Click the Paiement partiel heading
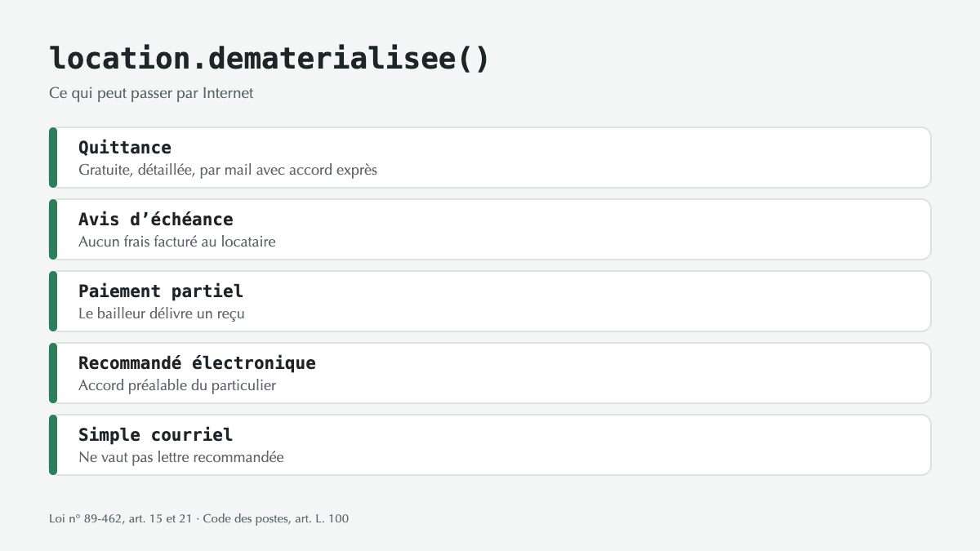The image size is (980, 551). coord(161,291)
